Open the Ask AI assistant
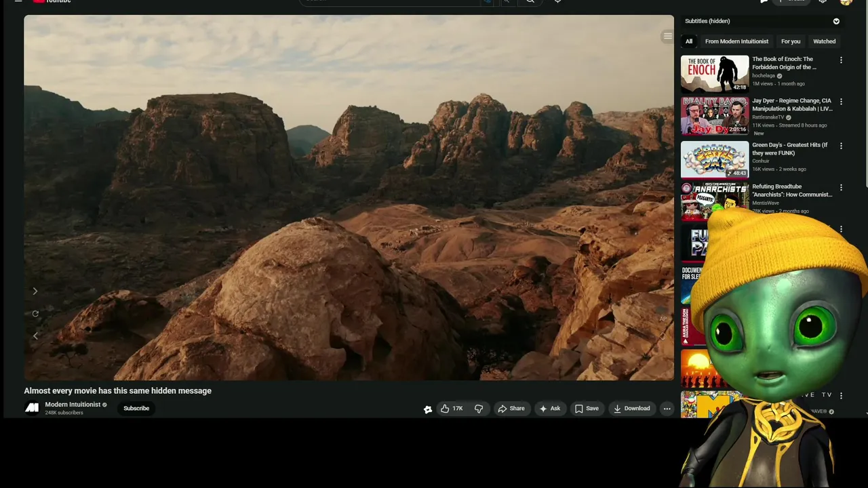Image resolution: width=868 pixels, height=488 pixels. pos(549,409)
